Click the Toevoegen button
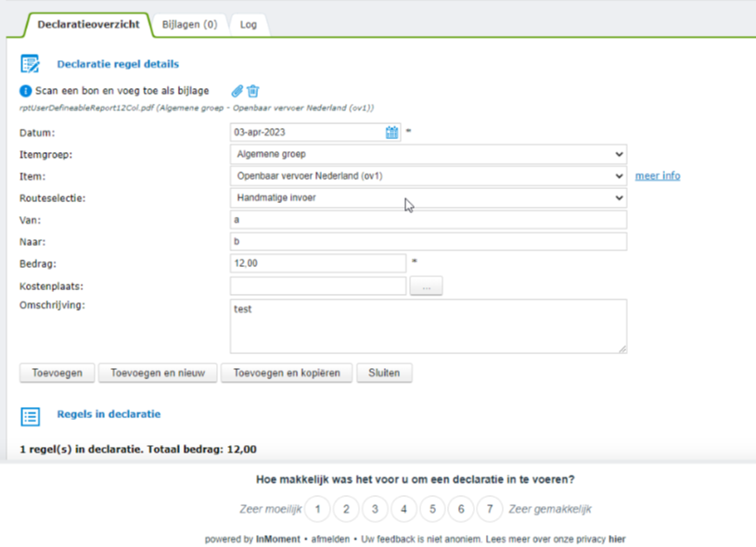 pyautogui.click(x=57, y=373)
